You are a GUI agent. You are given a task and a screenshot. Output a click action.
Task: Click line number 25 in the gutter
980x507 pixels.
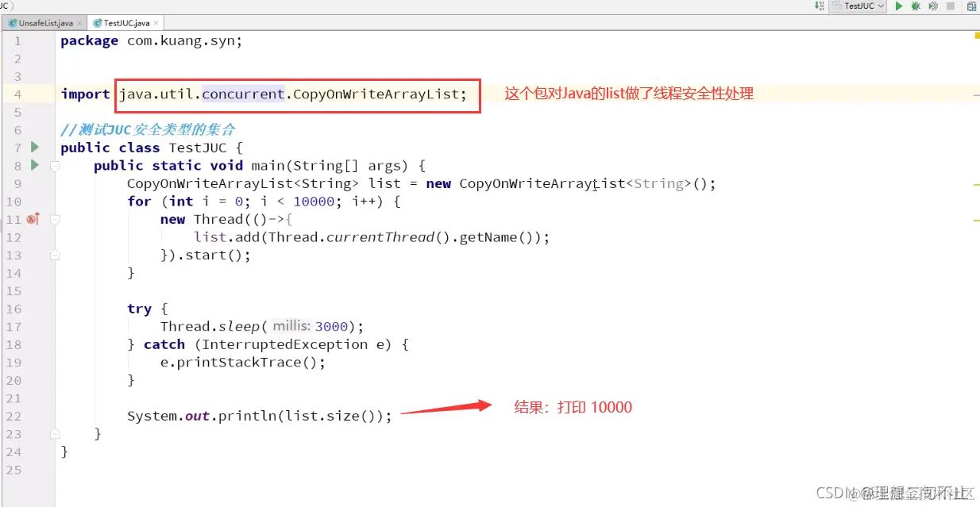tap(14, 470)
